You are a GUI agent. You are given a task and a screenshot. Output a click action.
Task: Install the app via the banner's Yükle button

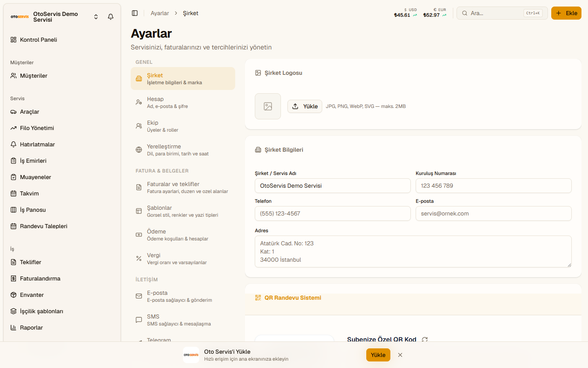pos(378,355)
